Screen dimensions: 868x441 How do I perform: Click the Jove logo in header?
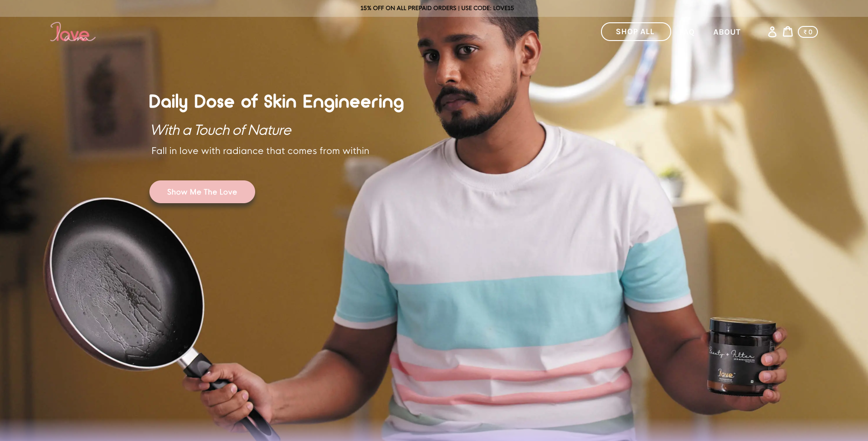pyautogui.click(x=72, y=32)
